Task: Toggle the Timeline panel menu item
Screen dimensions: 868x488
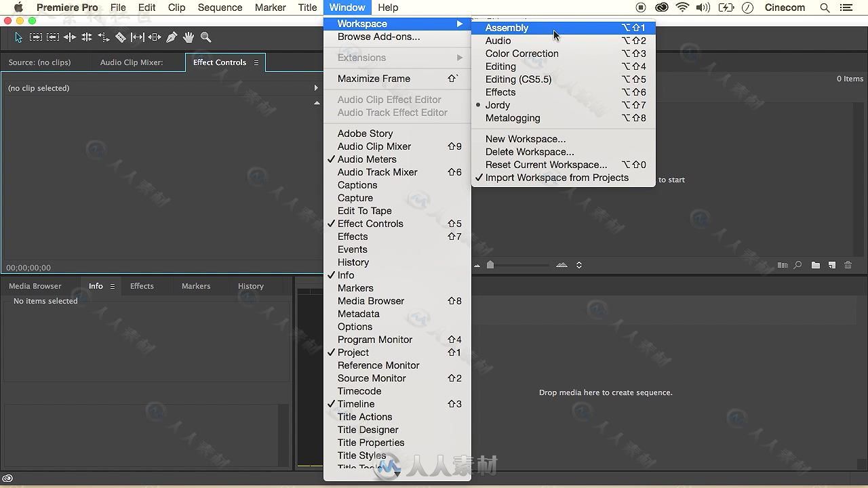Action: [x=397, y=404]
